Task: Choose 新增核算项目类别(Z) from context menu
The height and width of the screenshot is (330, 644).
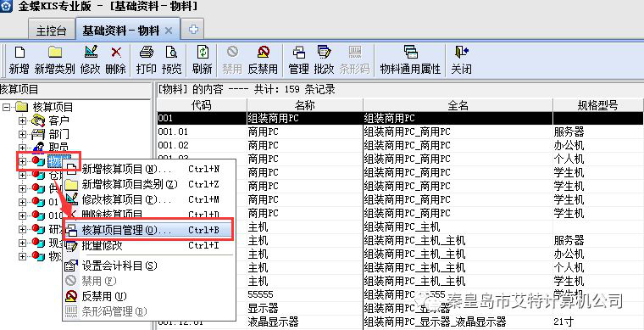Action: 149,185
